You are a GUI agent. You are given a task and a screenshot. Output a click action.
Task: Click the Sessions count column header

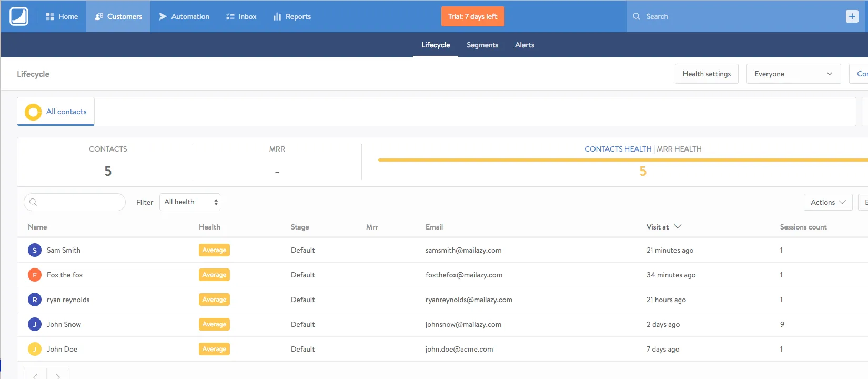[x=803, y=227]
